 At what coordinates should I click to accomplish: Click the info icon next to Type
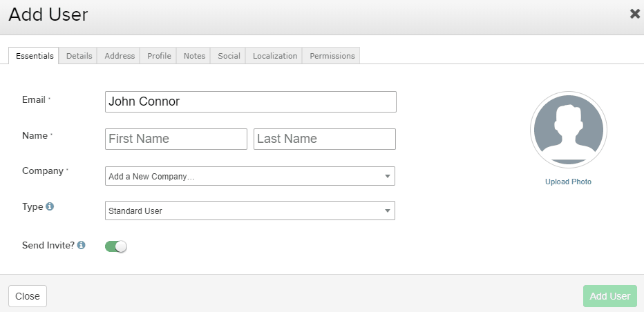pyautogui.click(x=50, y=206)
